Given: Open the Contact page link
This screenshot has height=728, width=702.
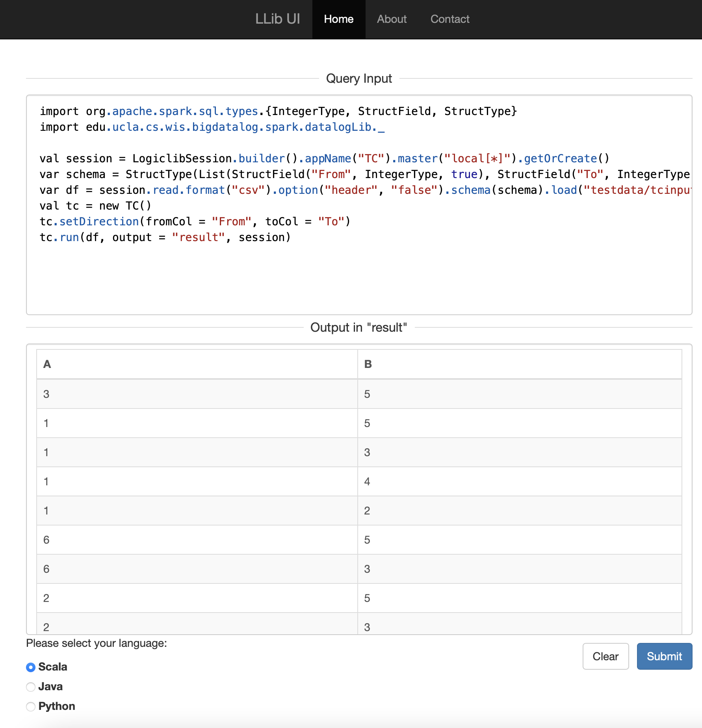Looking at the screenshot, I should pos(449,19).
